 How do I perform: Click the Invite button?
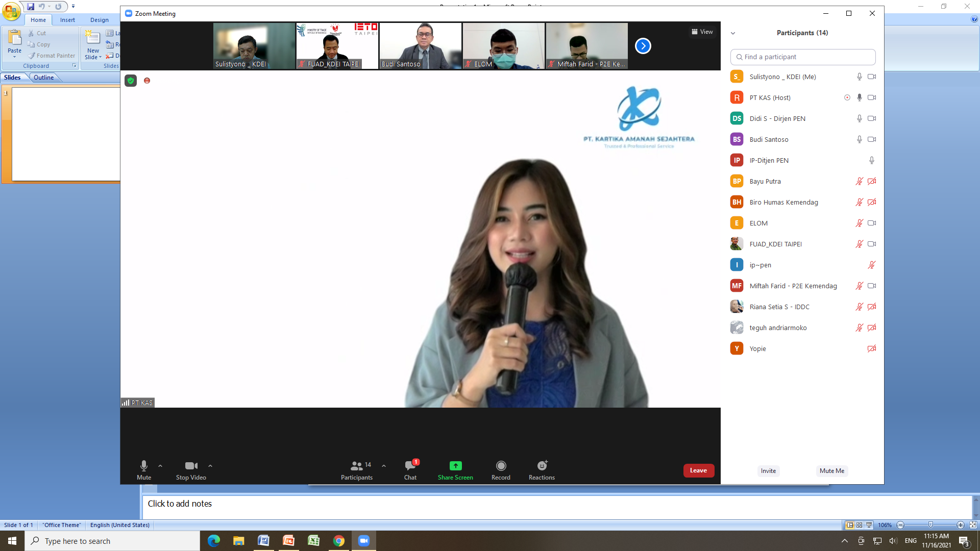pos(768,471)
